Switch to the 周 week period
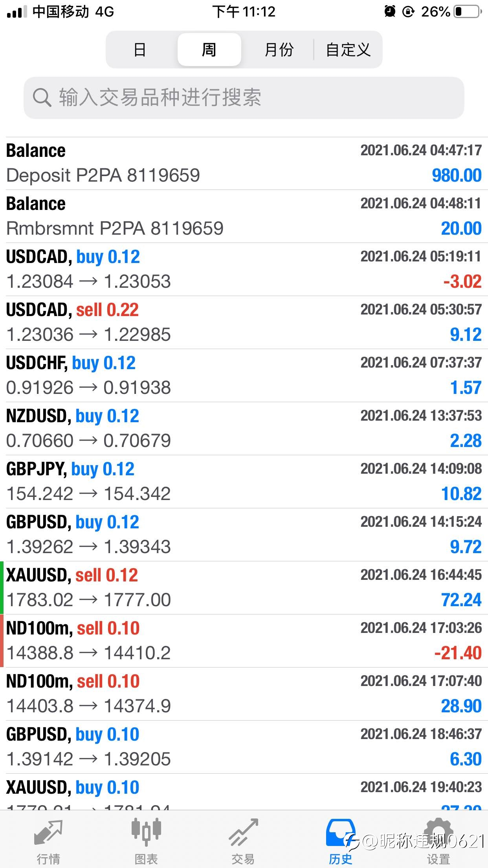Screen dimensions: 488x868 [x=209, y=50]
